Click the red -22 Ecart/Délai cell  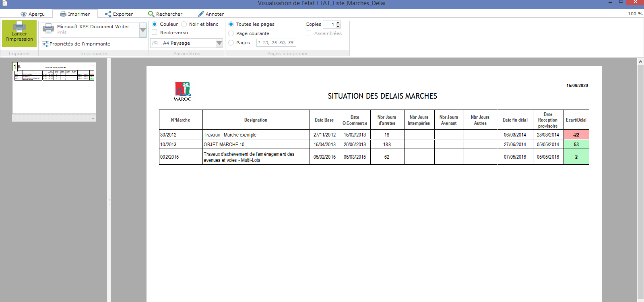tap(576, 135)
